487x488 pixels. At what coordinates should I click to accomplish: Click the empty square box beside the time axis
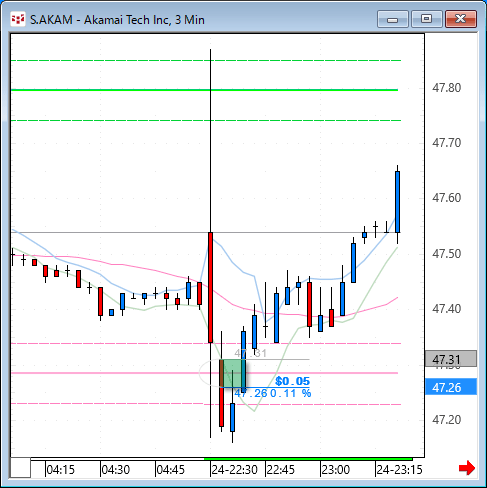click(x=20, y=468)
